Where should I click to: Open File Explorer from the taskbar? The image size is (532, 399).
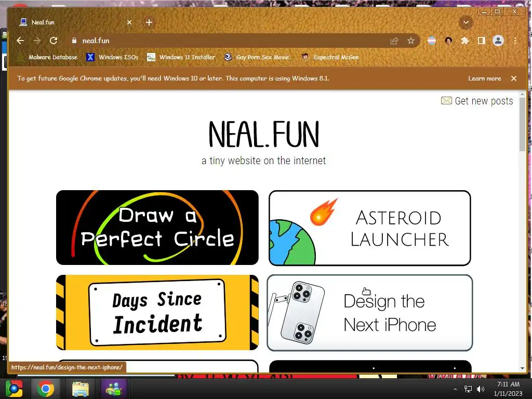81,389
